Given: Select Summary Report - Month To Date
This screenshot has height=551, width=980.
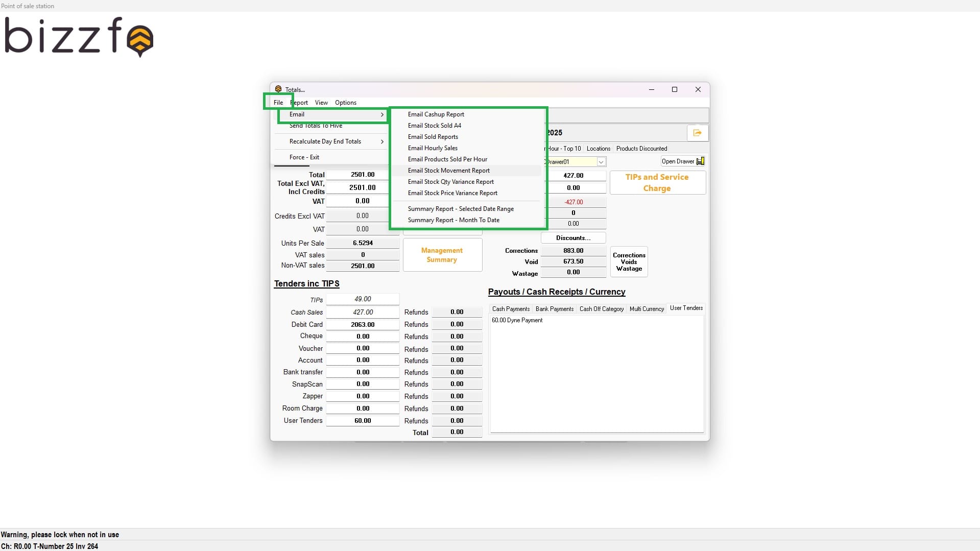Looking at the screenshot, I should [453, 220].
